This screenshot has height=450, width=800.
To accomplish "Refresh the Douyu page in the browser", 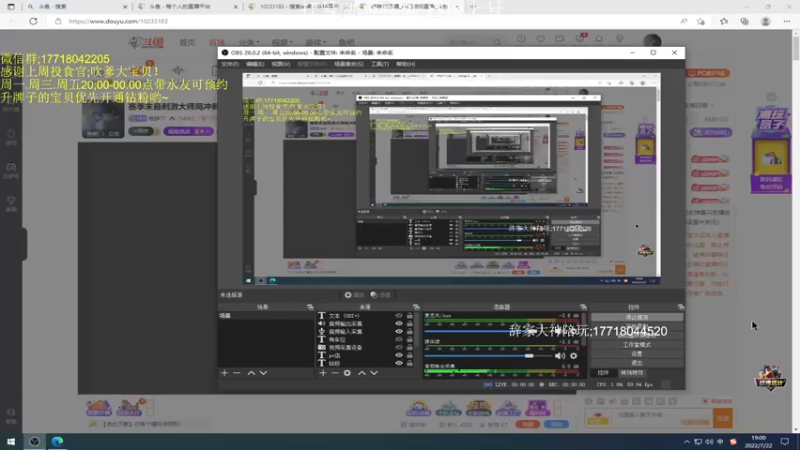I will tap(33, 21).
